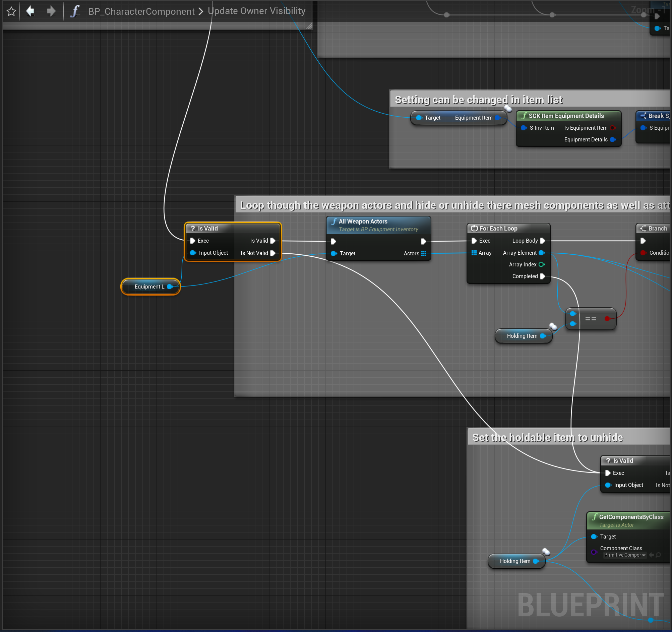The height and width of the screenshot is (632, 672).
Task: Click the Array Index integer output pin
Action: [x=541, y=265]
